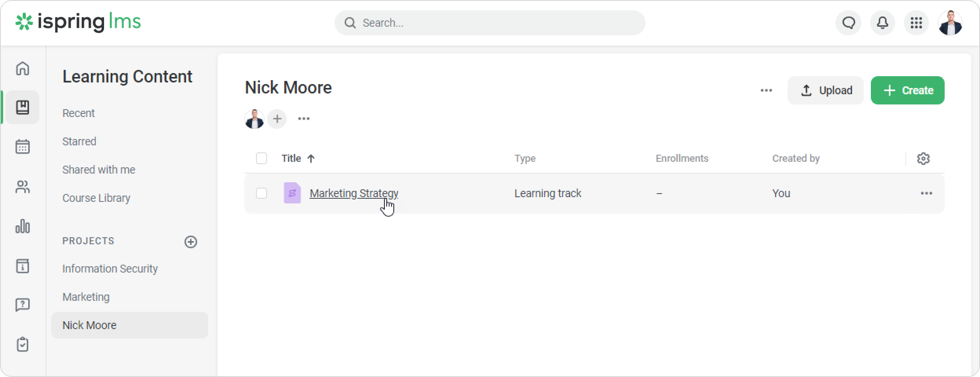Click the notifications bell icon
Screen dimensions: 980x377
(882, 23)
